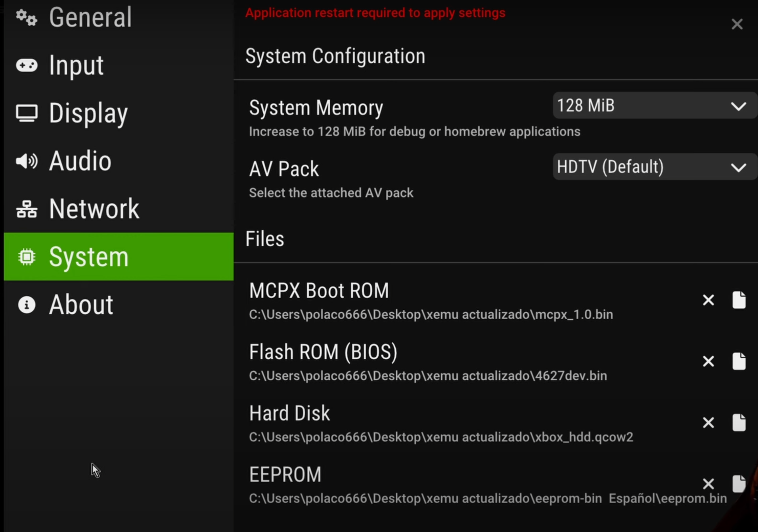This screenshot has height=532, width=758.
Task: Open the System Memory dropdown
Action: tap(655, 106)
